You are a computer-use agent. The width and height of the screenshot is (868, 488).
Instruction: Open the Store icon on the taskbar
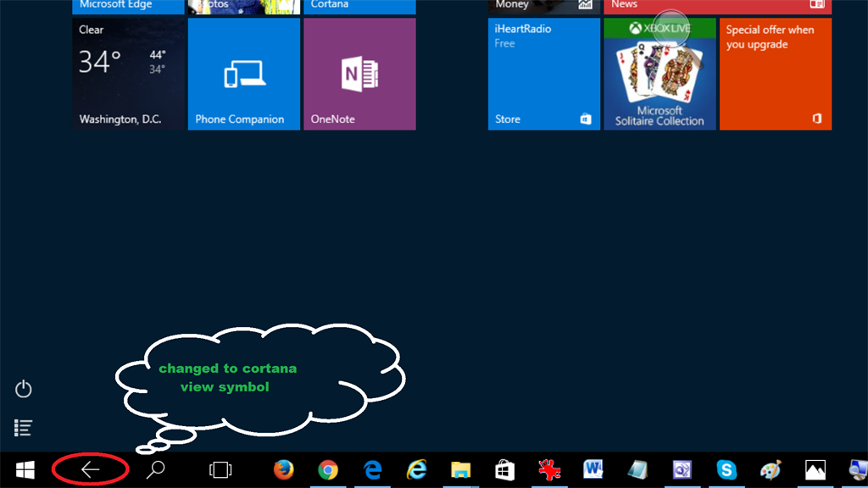[504, 469]
